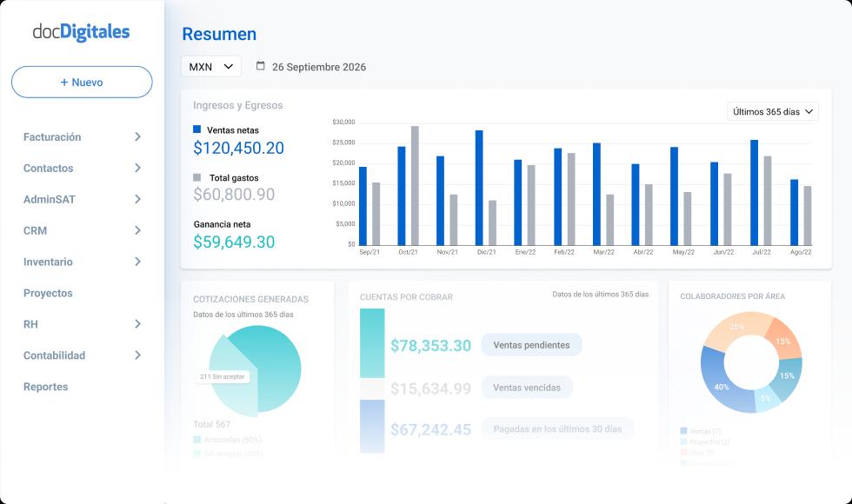Image resolution: width=852 pixels, height=504 pixels.
Task: Click the 25% donut chart segment
Action: click(x=737, y=327)
